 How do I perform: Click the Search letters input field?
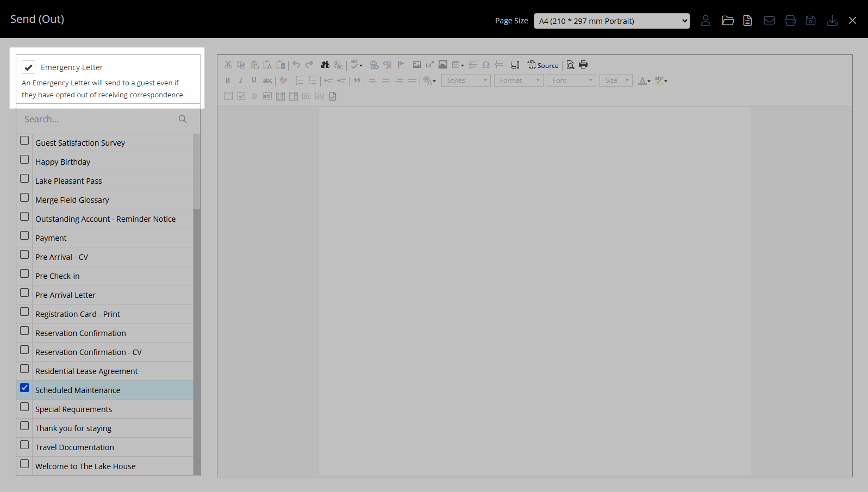(x=101, y=119)
